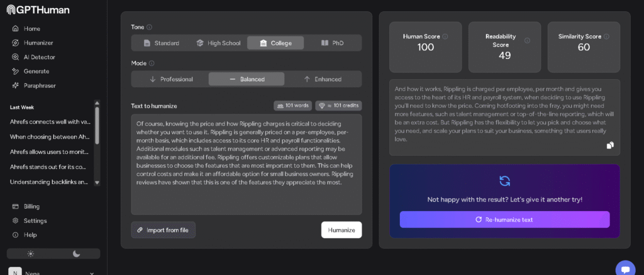The height and width of the screenshot is (275, 644).
Task: Click the Similarity Score info icon
Action: click(x=606, y=36)
